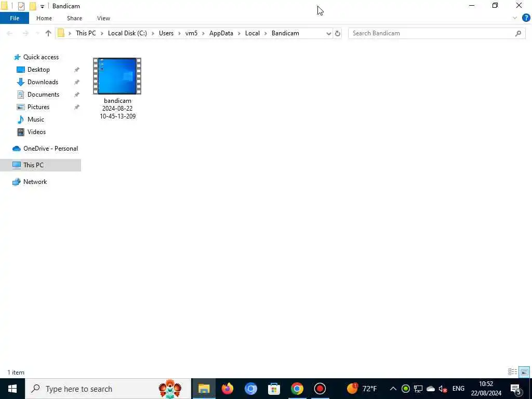Viewport: 532px width, 399px height.
Task: Open the notification center icon
Action: pyautogui.click(x=516, y=389)
